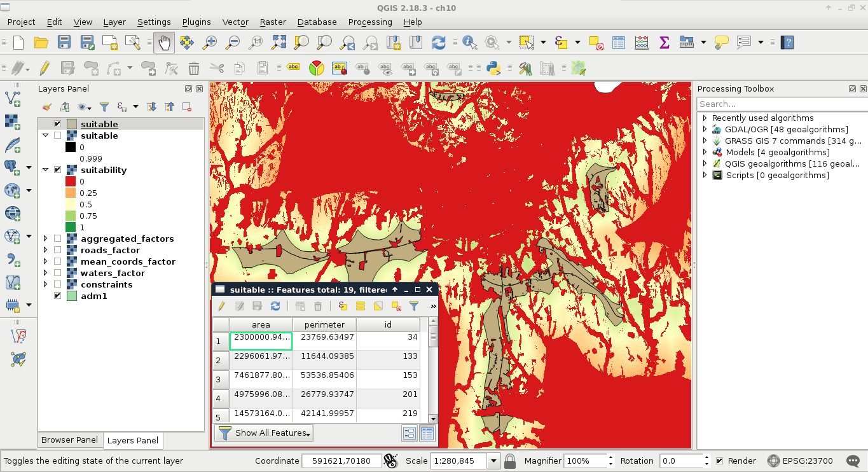
Task: Click the Zoom In magnifier tool
Action: point(209,43)
